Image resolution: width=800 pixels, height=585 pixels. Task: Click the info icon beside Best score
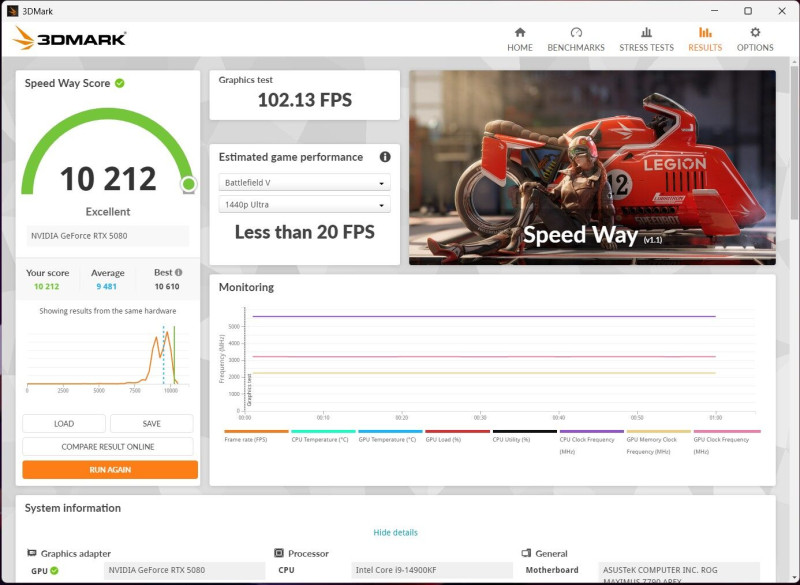click(179, 272)
